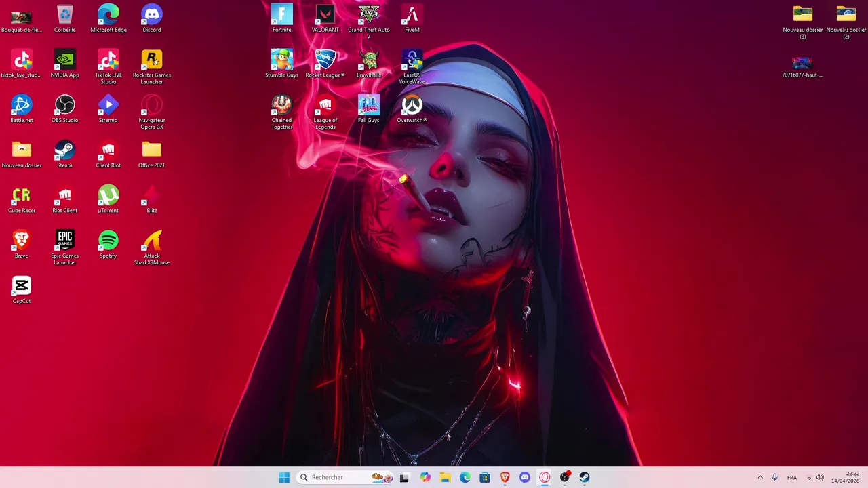Select the µTorrent desktop icon
868x488 pixels.
[108, 200]
